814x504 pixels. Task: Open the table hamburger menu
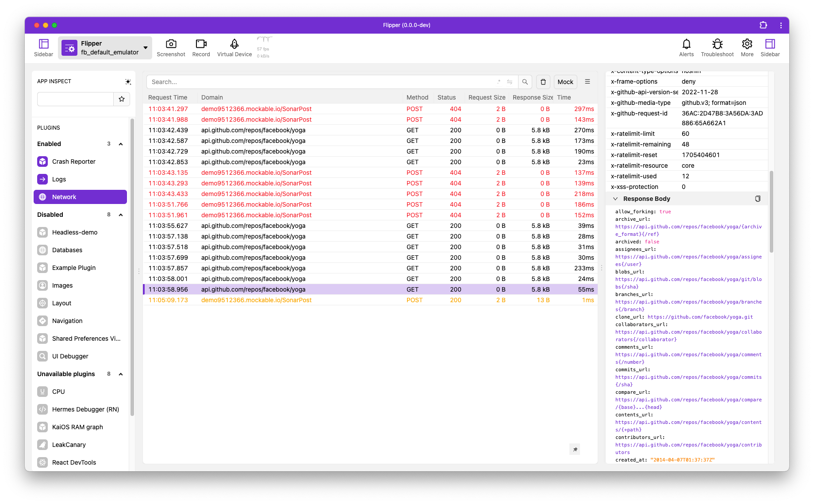tap(587, 81)
